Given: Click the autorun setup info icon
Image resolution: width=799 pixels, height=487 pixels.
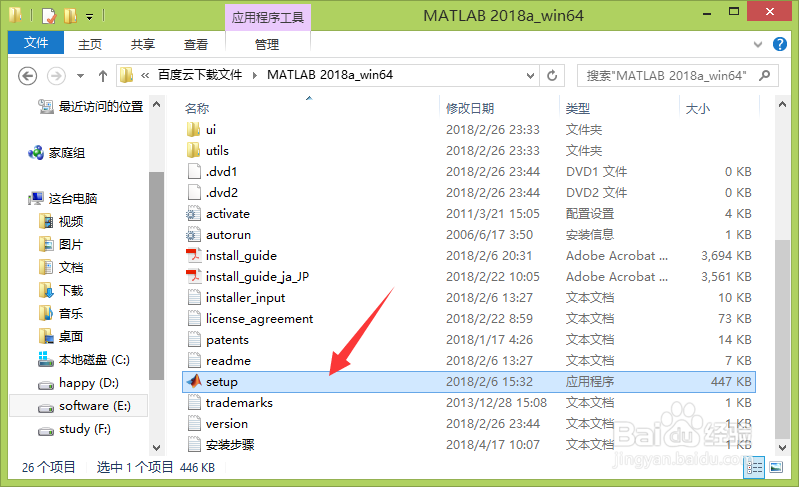Looking at the screenshot, I should [x=193, y=234].
